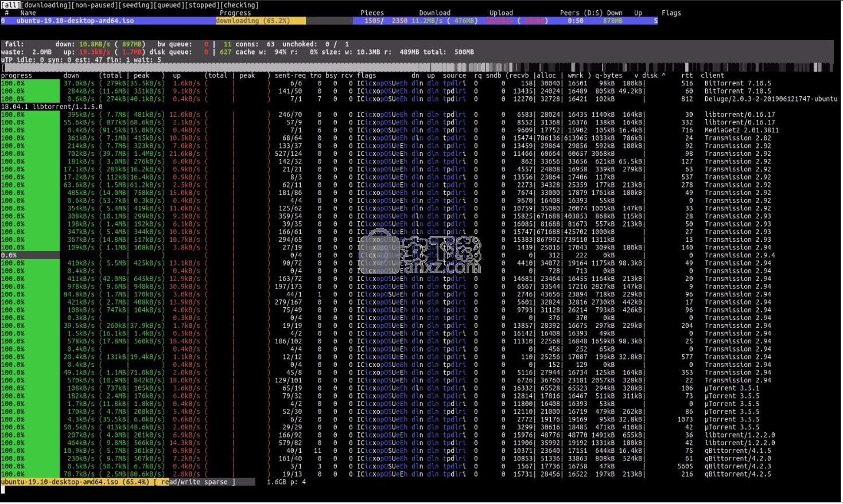Click the sent-req column header

point(290,75)
